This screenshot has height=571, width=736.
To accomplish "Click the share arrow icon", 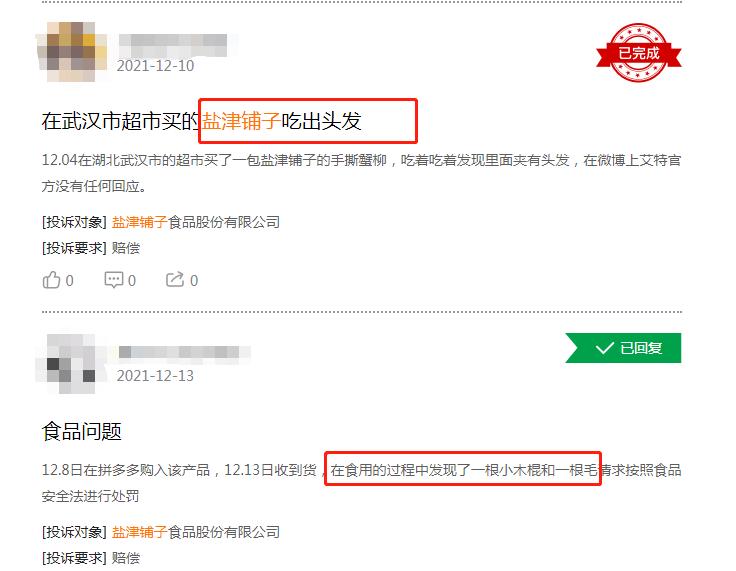I will 175,280.
